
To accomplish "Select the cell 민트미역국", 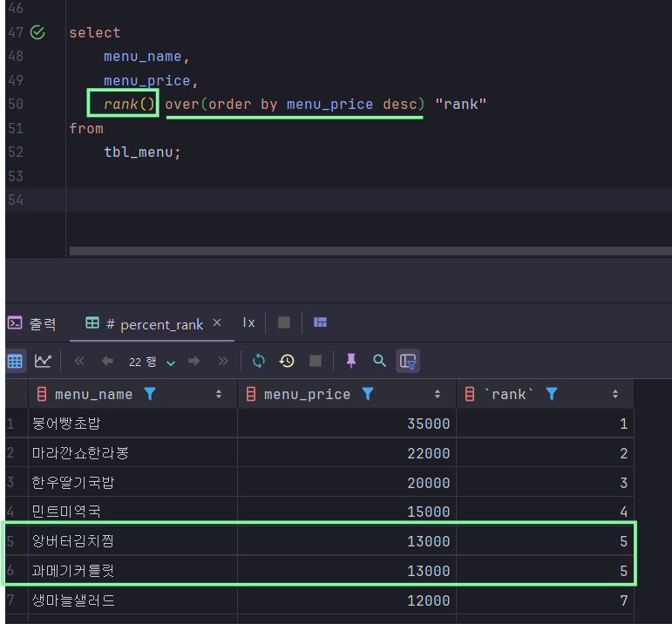I will click(x=132, y=512).
